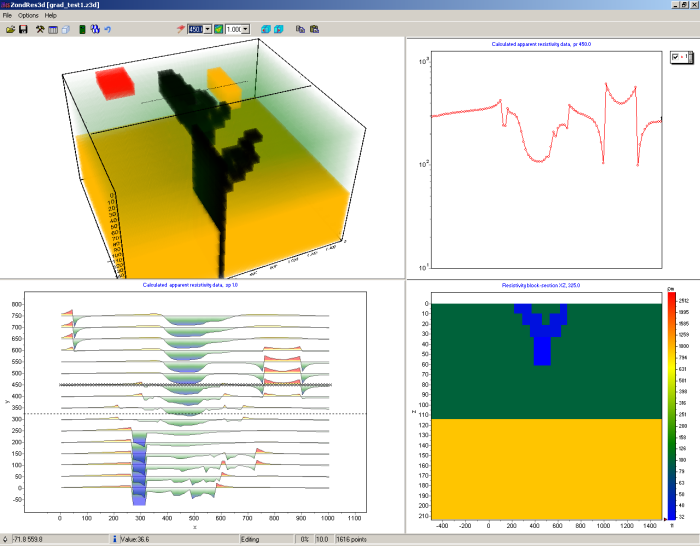
Task: Click the green inversion icon in the toolbar
Action: pos(82,30)
